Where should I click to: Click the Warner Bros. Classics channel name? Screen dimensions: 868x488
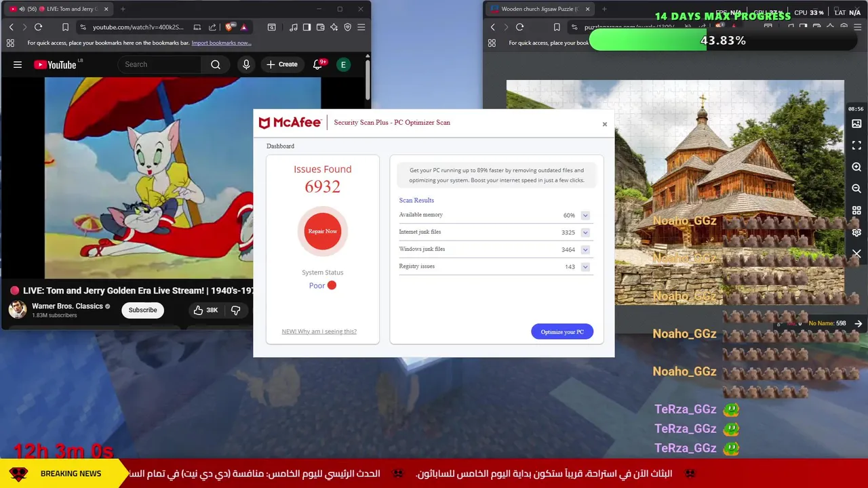click(x=67, y=306)
